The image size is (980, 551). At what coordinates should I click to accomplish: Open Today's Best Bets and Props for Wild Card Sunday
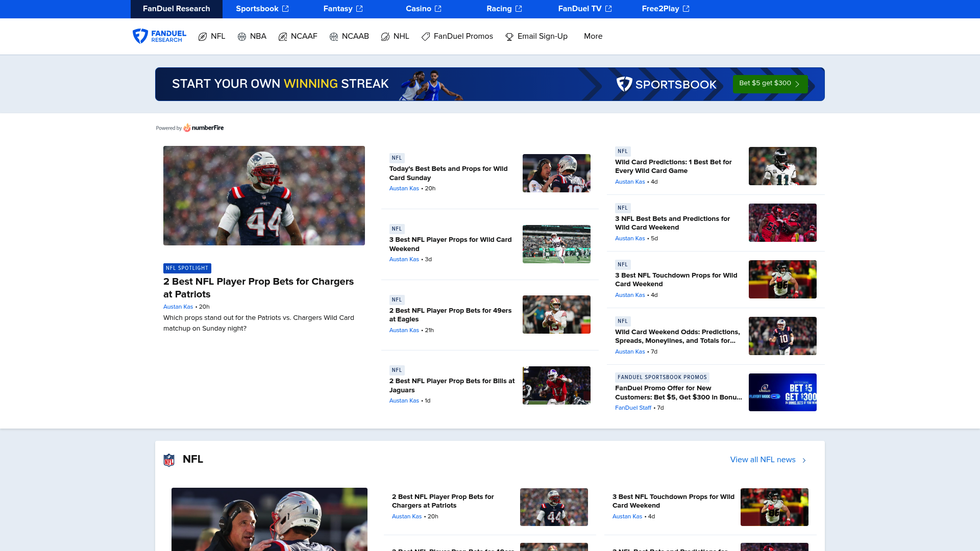pyautogui.click(x=448, y=173)
